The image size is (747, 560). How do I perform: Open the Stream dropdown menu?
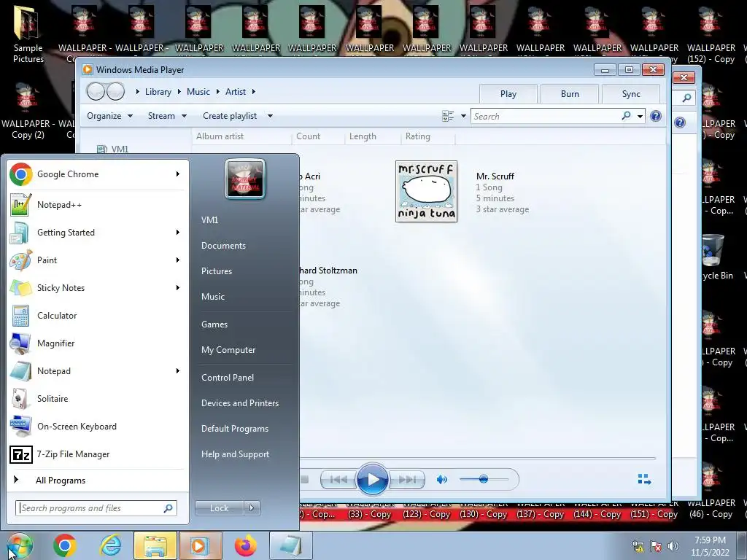(167, 116)
